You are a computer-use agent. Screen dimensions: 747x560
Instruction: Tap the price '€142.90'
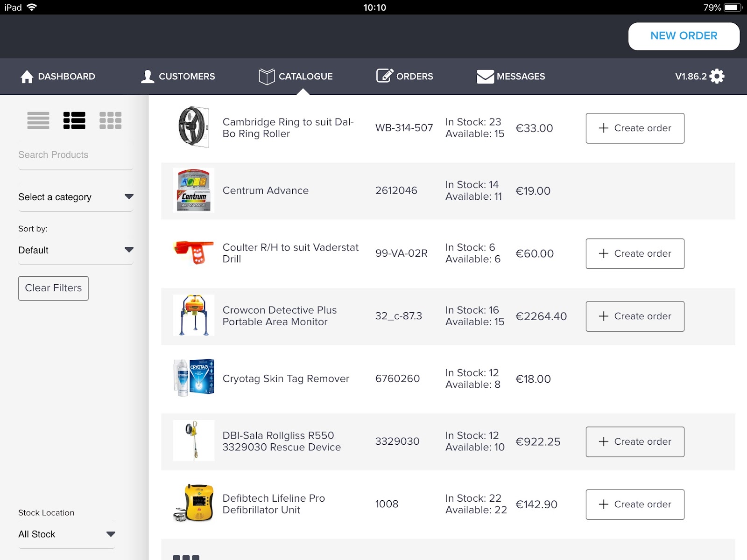click(x=536, y=504)
